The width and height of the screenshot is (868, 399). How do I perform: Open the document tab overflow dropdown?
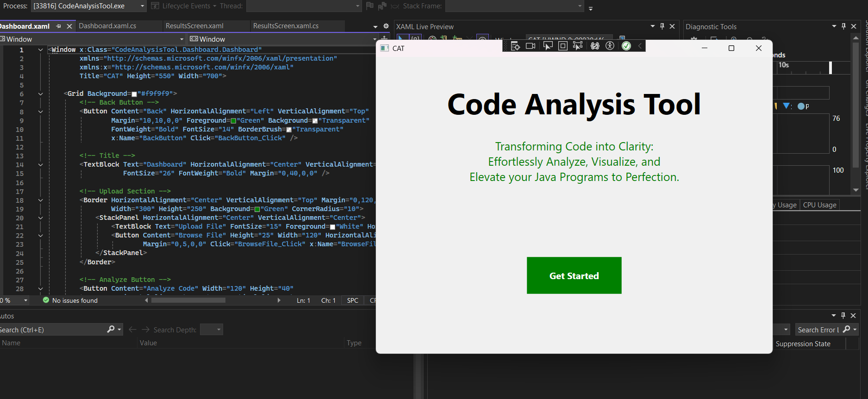click(375, 27)
